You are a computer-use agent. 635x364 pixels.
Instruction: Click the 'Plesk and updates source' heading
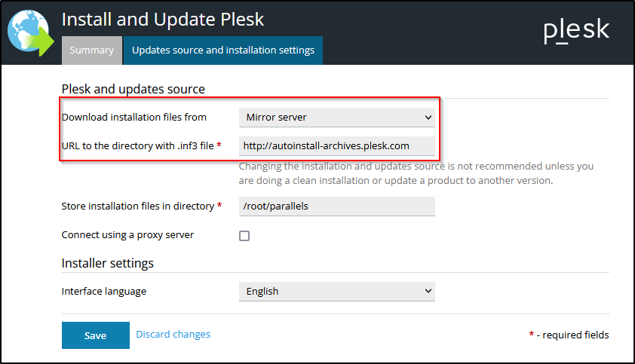click(133, 89)
